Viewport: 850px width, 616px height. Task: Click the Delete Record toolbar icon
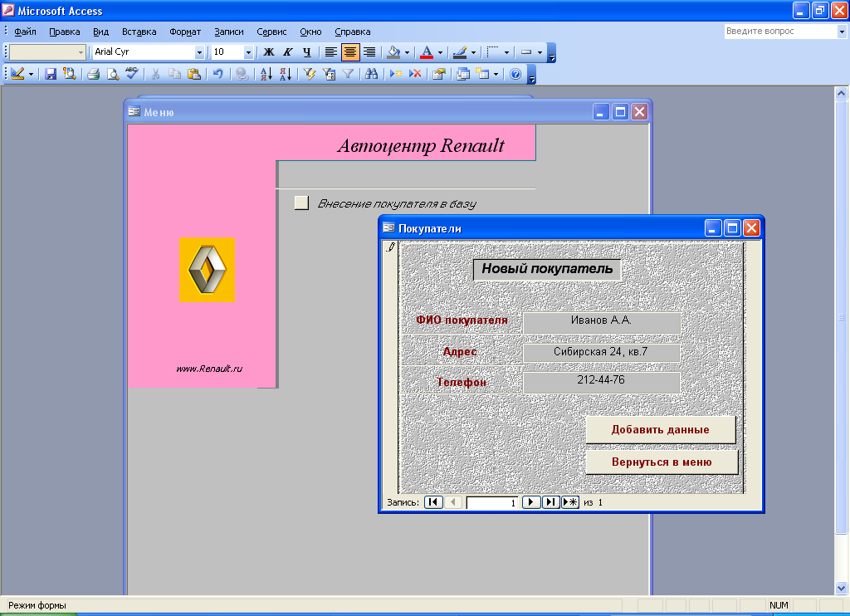pyautogui.click(x=415, y=74)
